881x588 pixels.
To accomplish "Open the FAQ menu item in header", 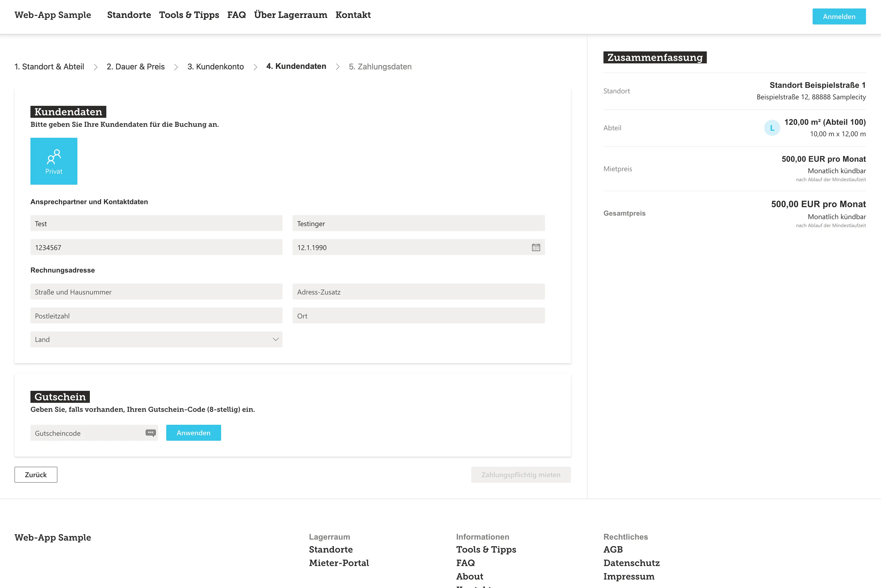I will 237,15.
